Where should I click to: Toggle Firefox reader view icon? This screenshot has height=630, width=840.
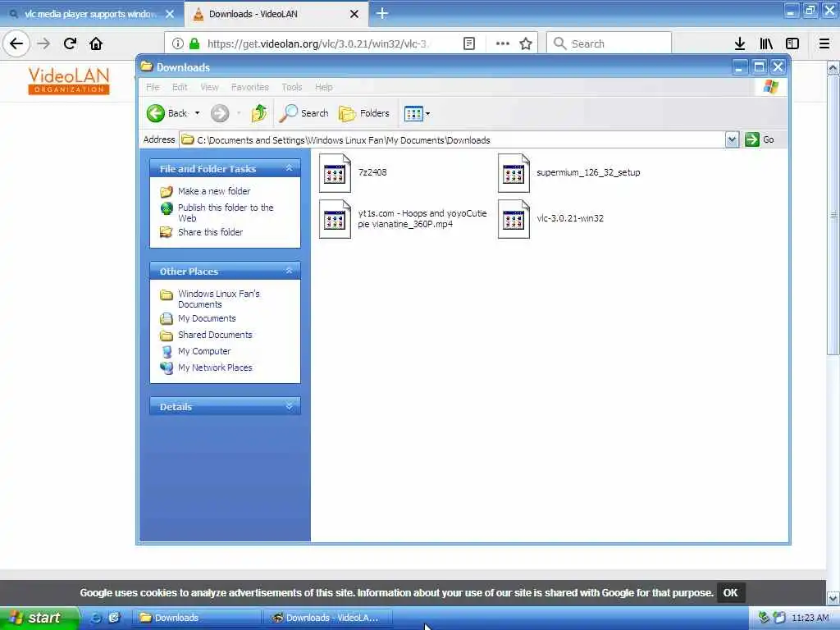pos(468,43)
